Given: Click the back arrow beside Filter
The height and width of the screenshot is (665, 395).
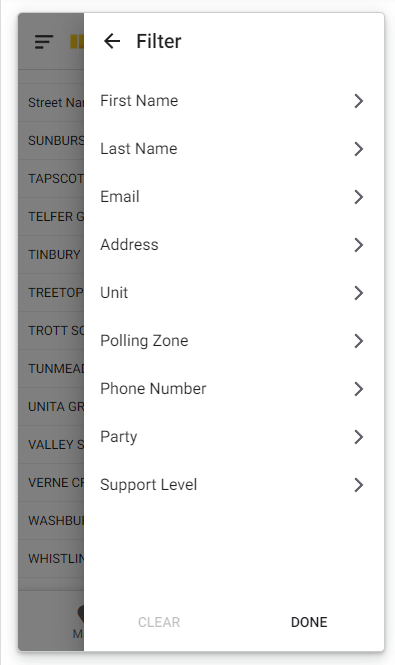Looking at the screenshot, I should coord(112,41).
